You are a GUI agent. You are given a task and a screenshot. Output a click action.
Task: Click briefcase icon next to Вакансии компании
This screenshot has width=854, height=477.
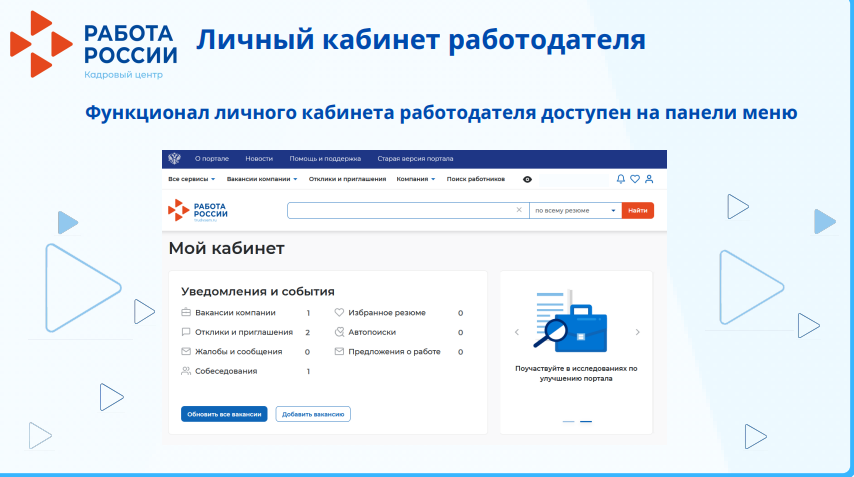pos(186,312)
